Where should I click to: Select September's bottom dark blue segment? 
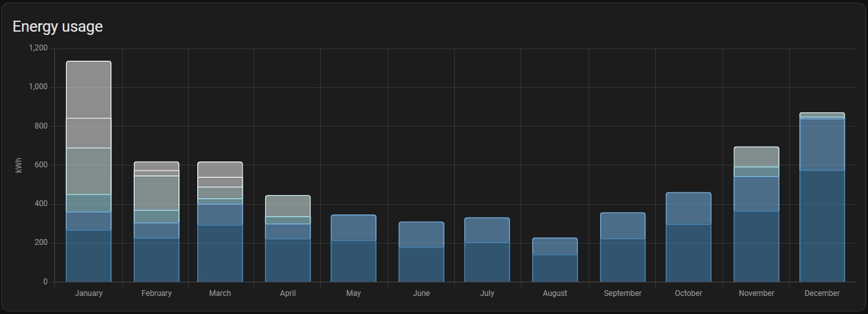pos(623,260)
